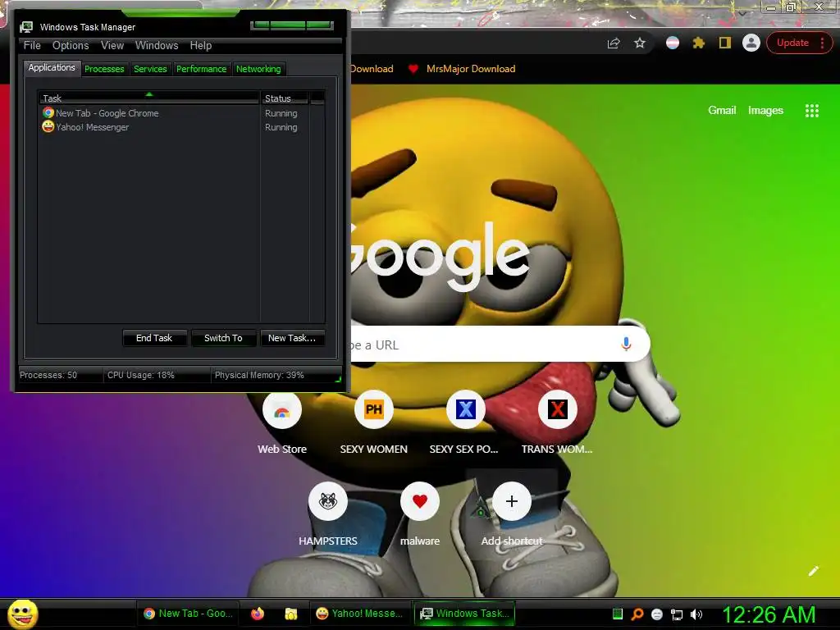Click Processes: 50 in status bar

(48, 375)
